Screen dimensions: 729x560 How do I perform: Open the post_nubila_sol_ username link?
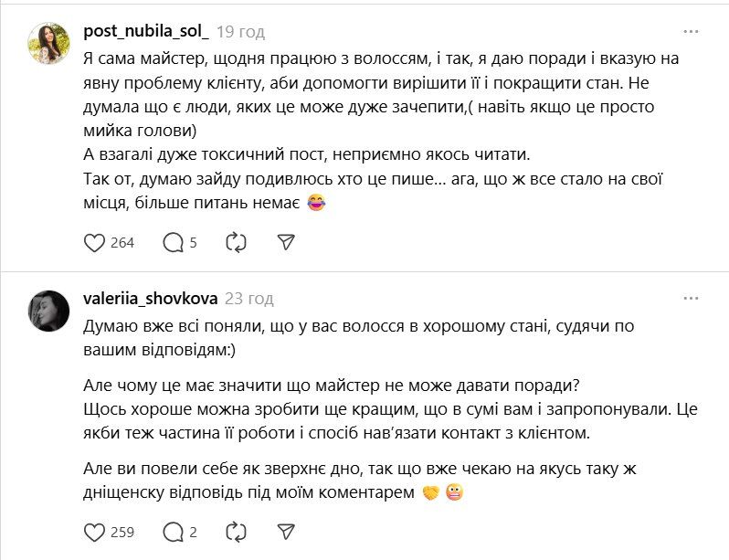click(x=146, y=32)
